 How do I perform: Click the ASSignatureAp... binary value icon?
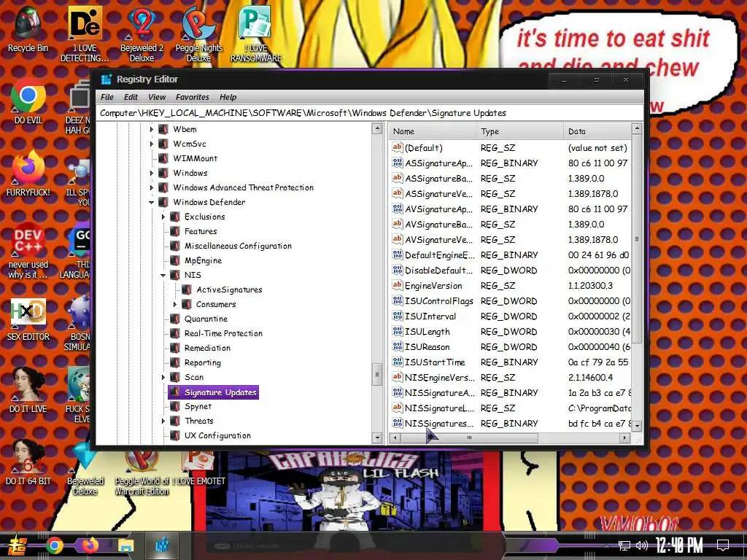click(398, 163)
